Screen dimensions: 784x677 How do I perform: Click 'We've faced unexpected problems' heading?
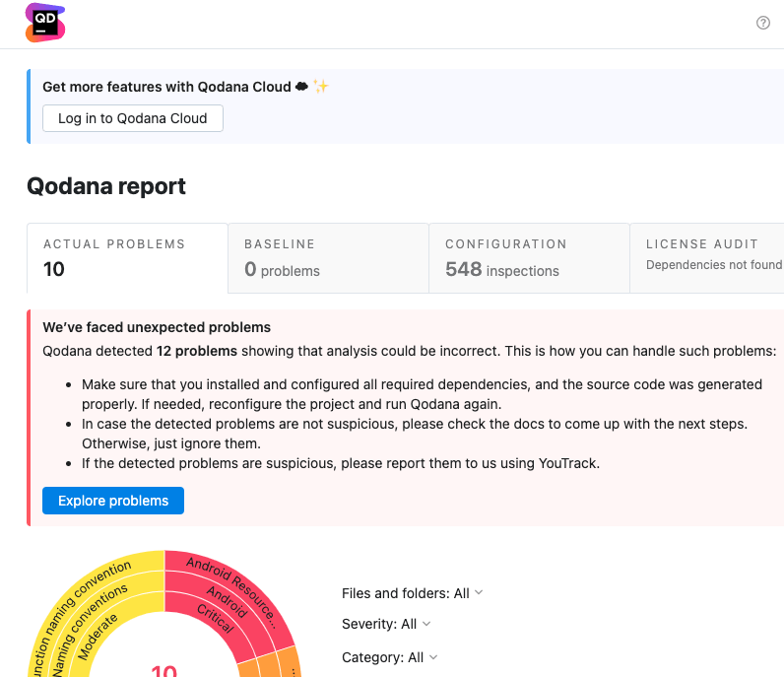point(157,327)
